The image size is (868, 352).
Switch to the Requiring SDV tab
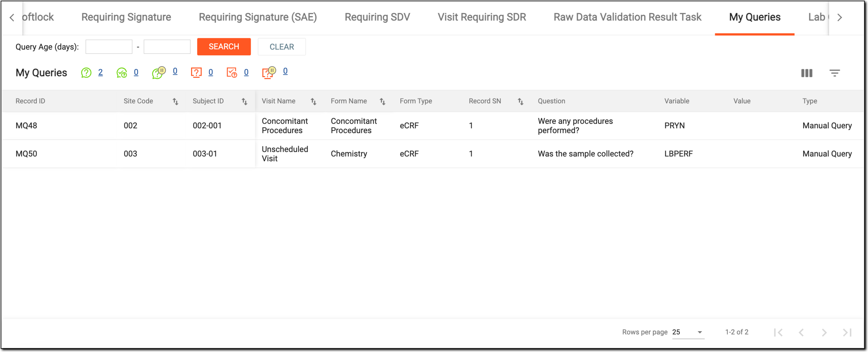pyautogui.click(x=377, y=17)
